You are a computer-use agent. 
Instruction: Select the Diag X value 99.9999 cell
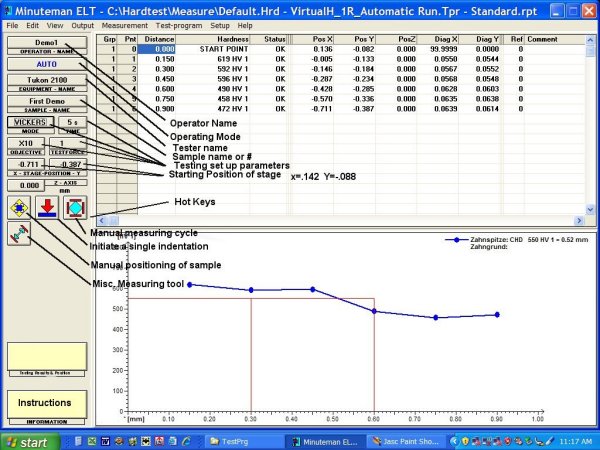(438, 49)
